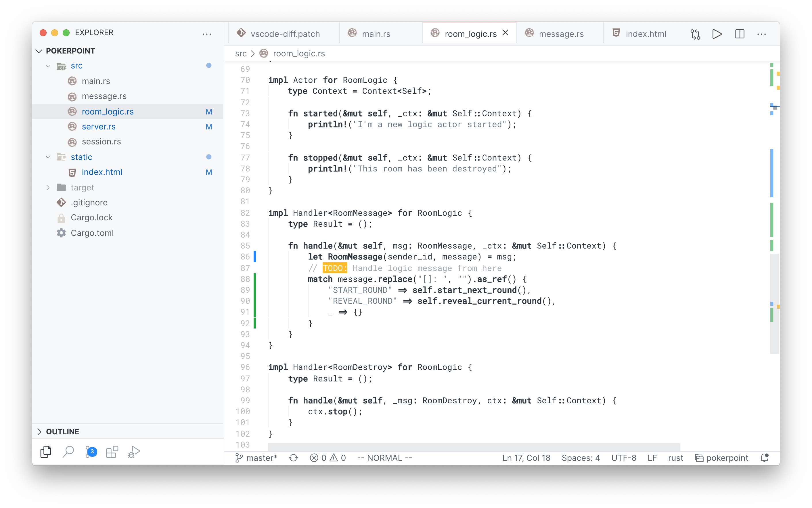Close the room_logic.rs tab
The height and width of the screenshot is (508, 812).
505,33
